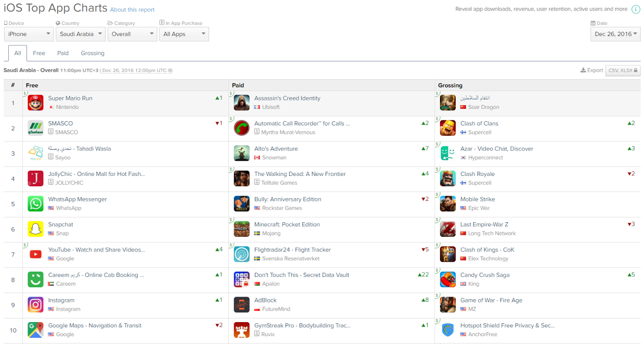
Task: Switch to the Grossing tab
Action: [93, 53]
